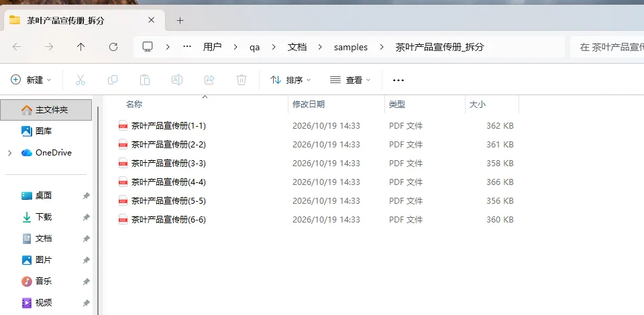Select 主文件夹 in navigation pane
The width and height of the screenshot is (644, 315).
point(46,110)
